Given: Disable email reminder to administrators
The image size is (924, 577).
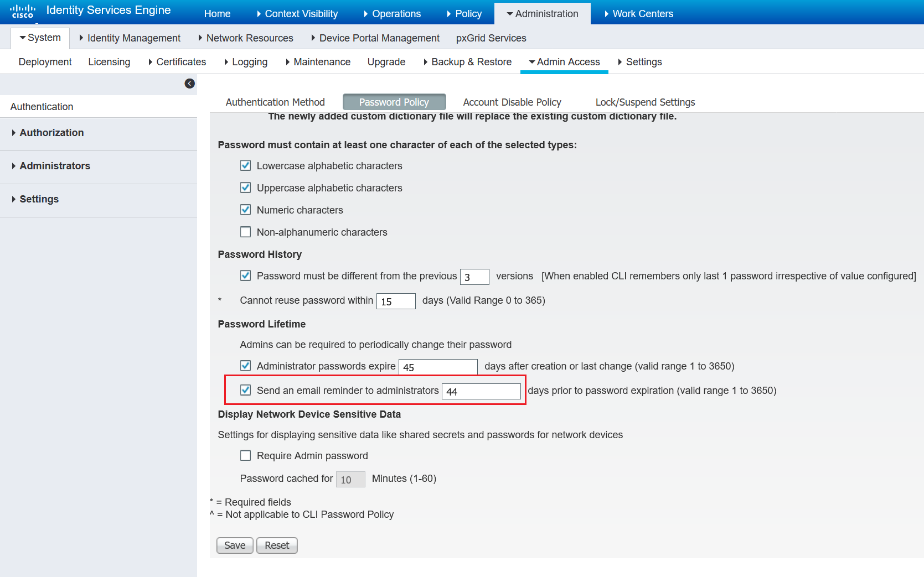Looking at the screenshot, I should point(245,390).
